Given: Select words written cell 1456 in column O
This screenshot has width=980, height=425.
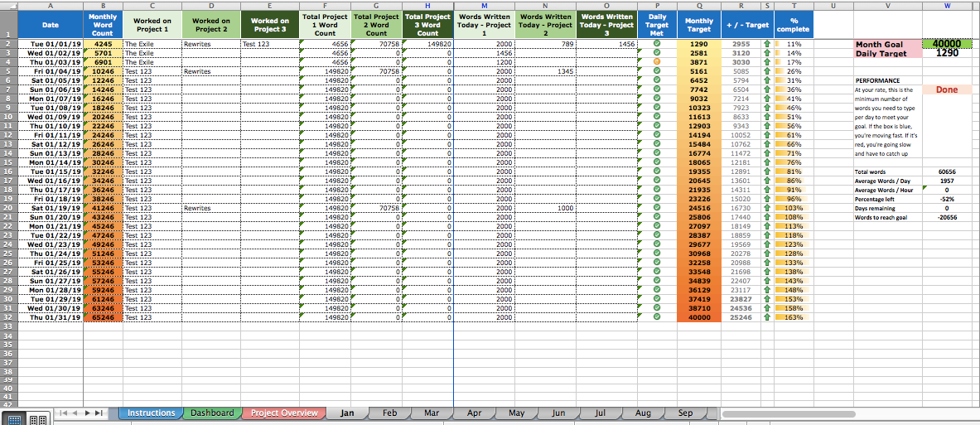Looking at the screenshot, I should (607, 45).
